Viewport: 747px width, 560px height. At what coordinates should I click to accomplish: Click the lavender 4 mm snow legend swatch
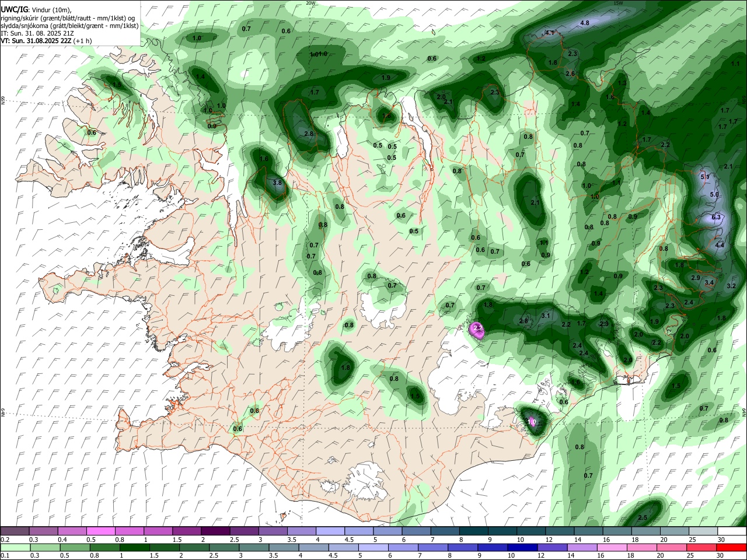pyautogui.click(x=331, y=531)
